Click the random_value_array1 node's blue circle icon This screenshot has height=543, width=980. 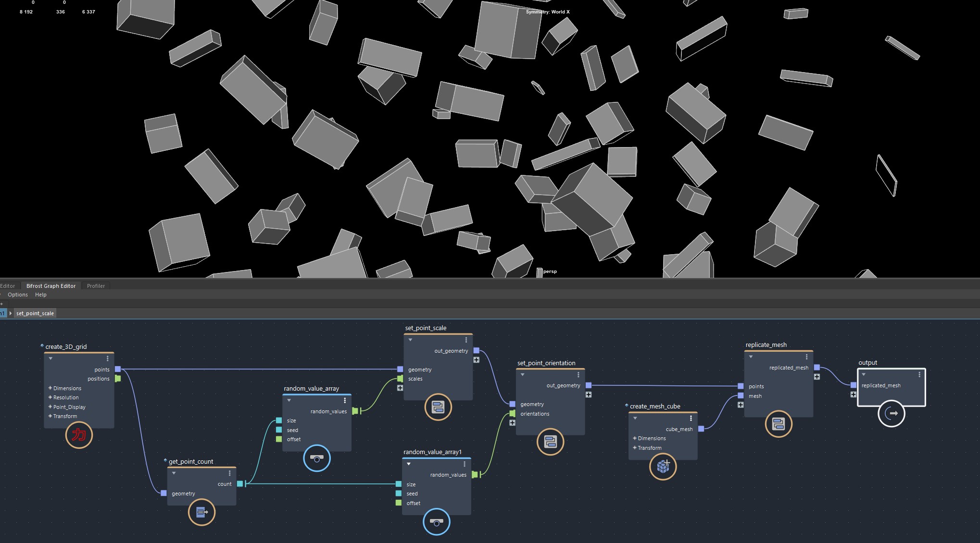coord(437,522)
